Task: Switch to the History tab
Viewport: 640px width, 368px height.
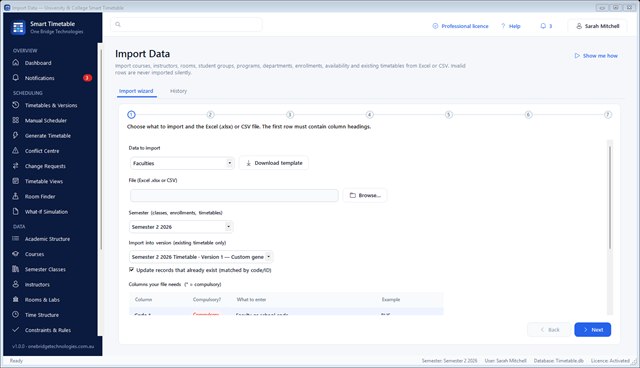Action: tap(178, 91)
